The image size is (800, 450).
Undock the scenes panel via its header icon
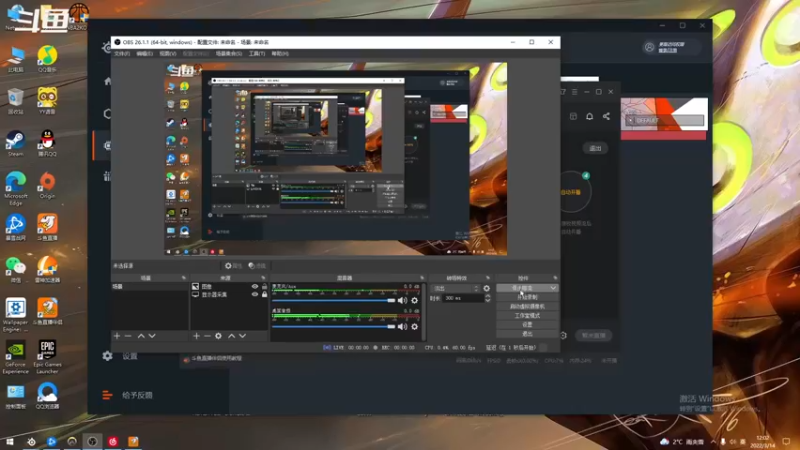pos(184,278)
